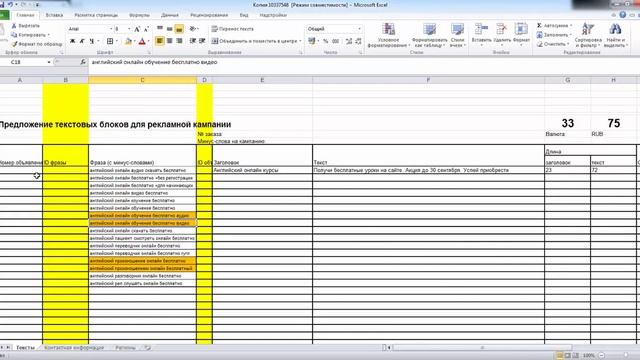The width and height of the screenshot is (640, 360).
Task: Open the font color dropdown arrow
Action: pos(148,41)
